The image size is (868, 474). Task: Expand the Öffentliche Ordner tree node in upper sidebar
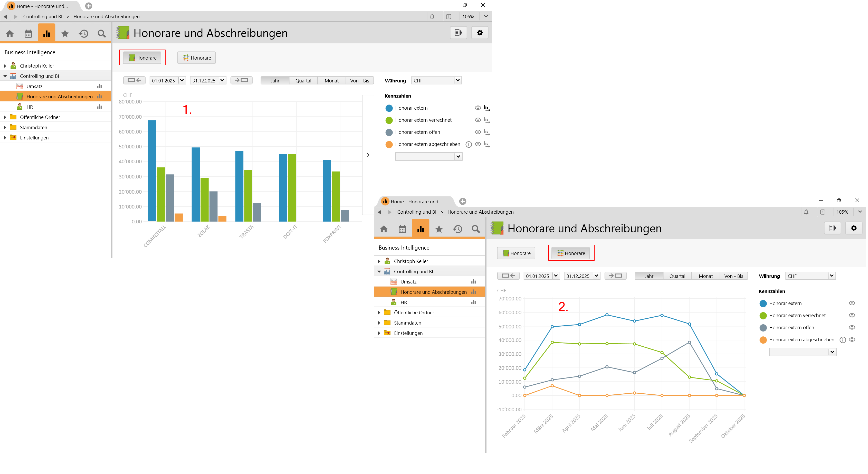click(5, 117)
